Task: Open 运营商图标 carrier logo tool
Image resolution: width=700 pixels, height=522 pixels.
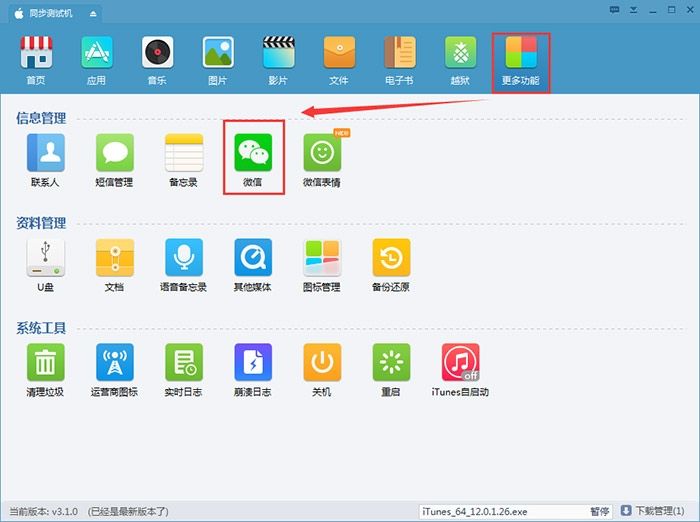Action: (114, 362)
